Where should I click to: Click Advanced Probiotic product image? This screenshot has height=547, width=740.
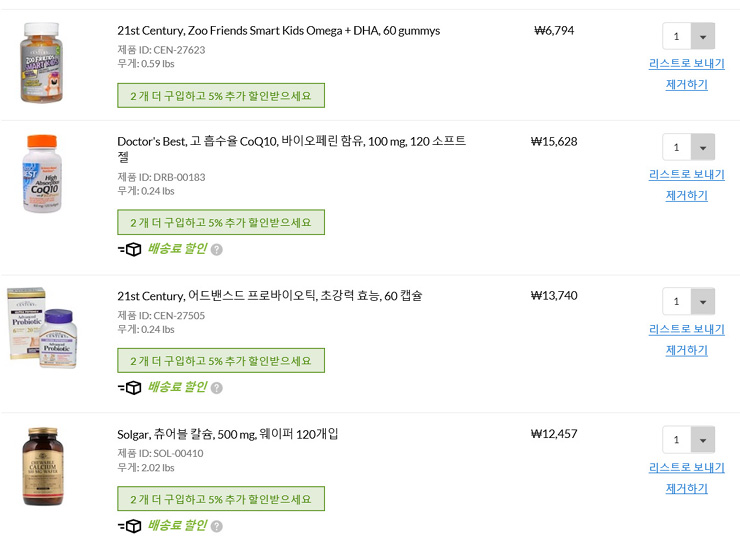[x=43, y=327]
